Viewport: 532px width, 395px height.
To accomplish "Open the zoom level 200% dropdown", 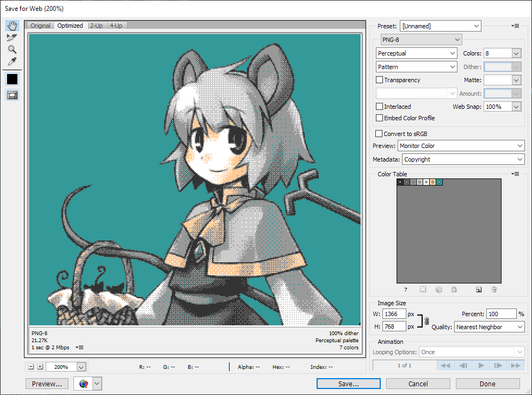I will pyautogui.click(x=81, y=367).
